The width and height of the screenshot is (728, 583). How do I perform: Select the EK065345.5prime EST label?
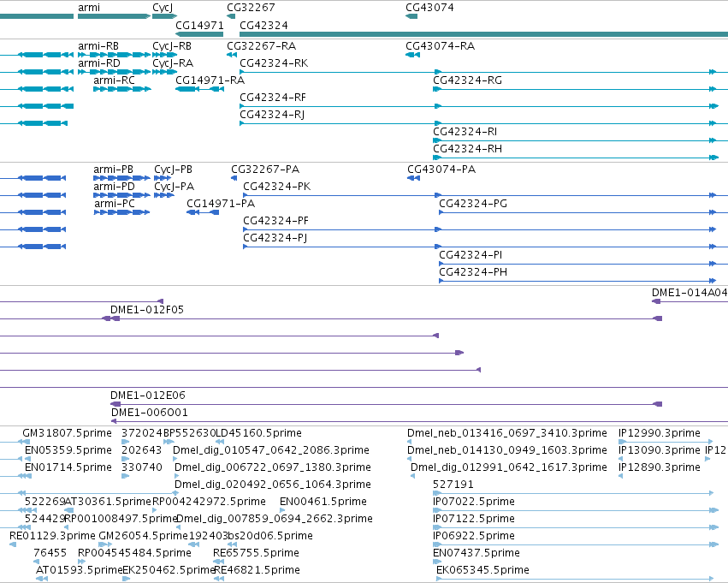pyautogui.click(x=482, y=571)
